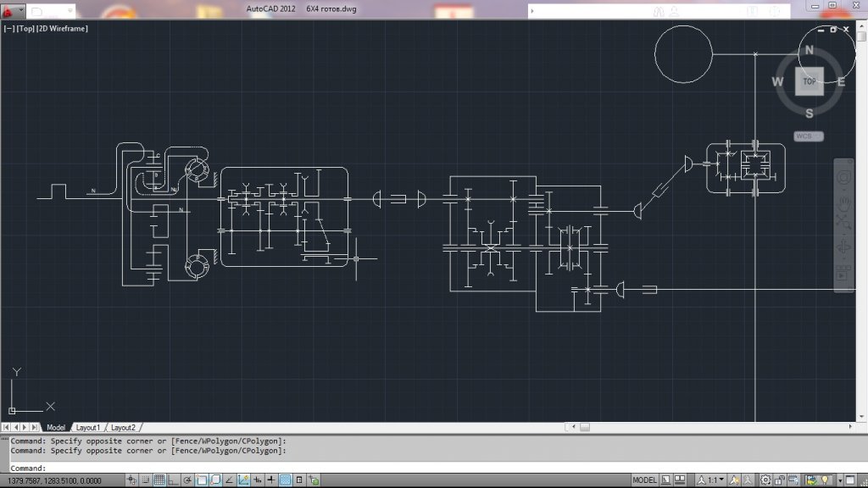The width and height of the screenshot is (868, 488).
Task: Select the Pan hand tool in navigation bar
Action: click(x=843, y=202)
